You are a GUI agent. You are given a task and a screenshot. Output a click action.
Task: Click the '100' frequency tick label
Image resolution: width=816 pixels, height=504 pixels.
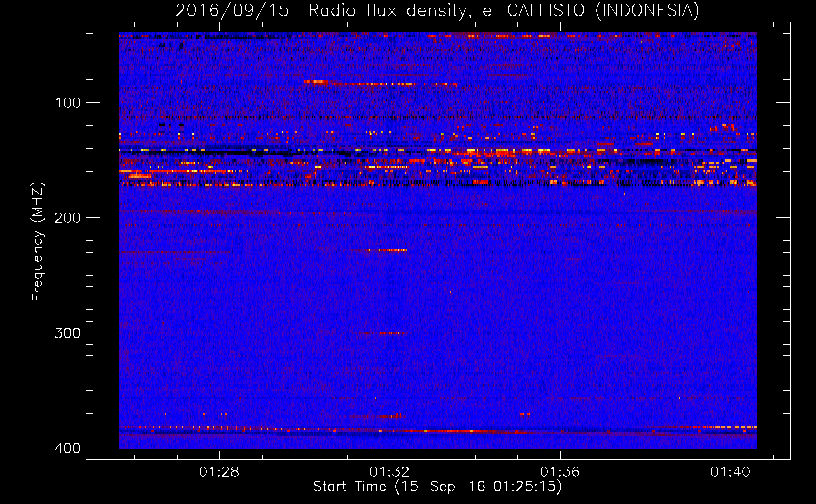point(68,103)
